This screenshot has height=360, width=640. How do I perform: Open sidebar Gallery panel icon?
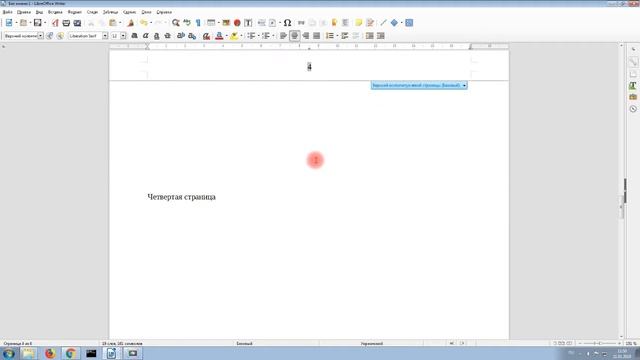pos(633,97)
